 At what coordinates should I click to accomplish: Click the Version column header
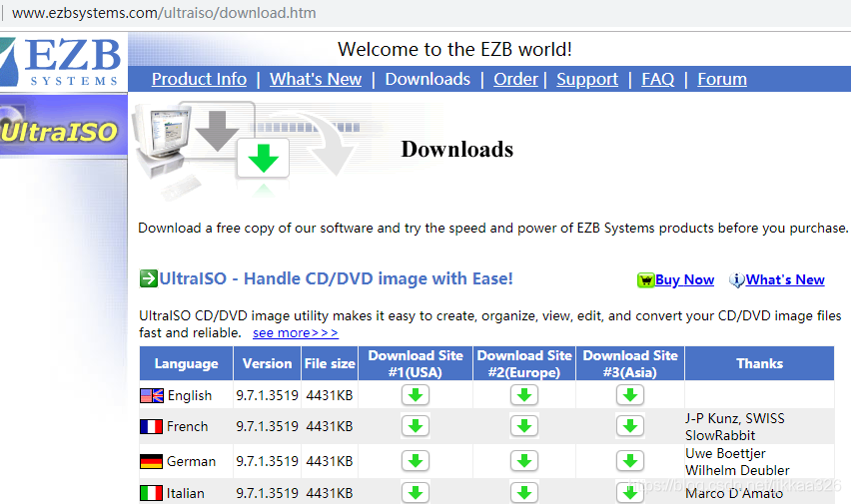267,363
